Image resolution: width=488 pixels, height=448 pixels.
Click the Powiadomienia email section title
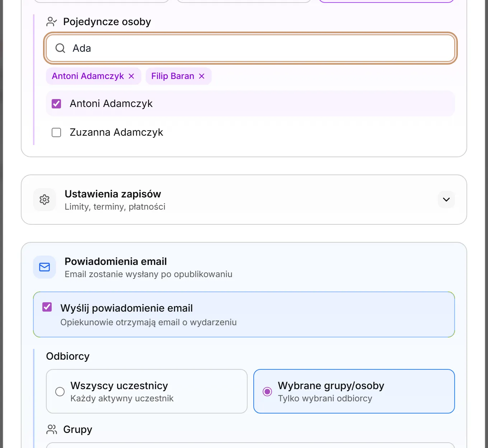click(116, 261)
